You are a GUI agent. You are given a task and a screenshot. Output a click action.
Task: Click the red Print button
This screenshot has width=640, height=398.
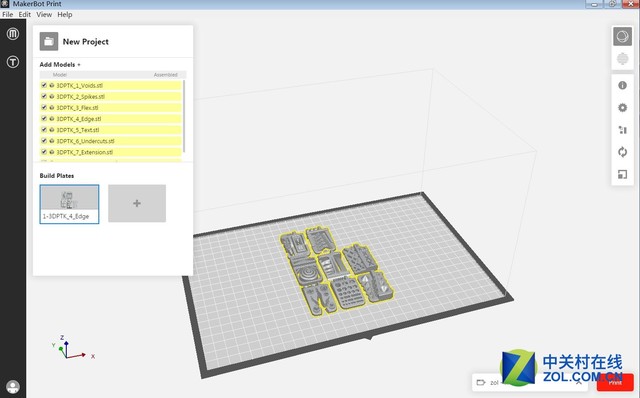click(615, 382)
